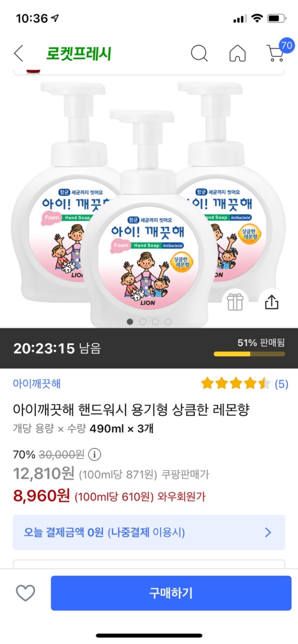Tap the cart badge showing 70
The height and width of the screenshot is (644, 298).
tap(287, 46)
